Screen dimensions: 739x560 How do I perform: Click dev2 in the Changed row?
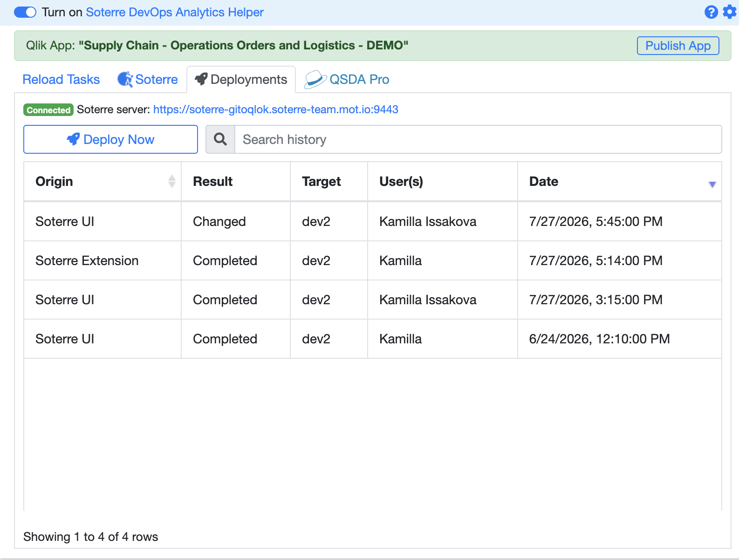pos(316,222)
